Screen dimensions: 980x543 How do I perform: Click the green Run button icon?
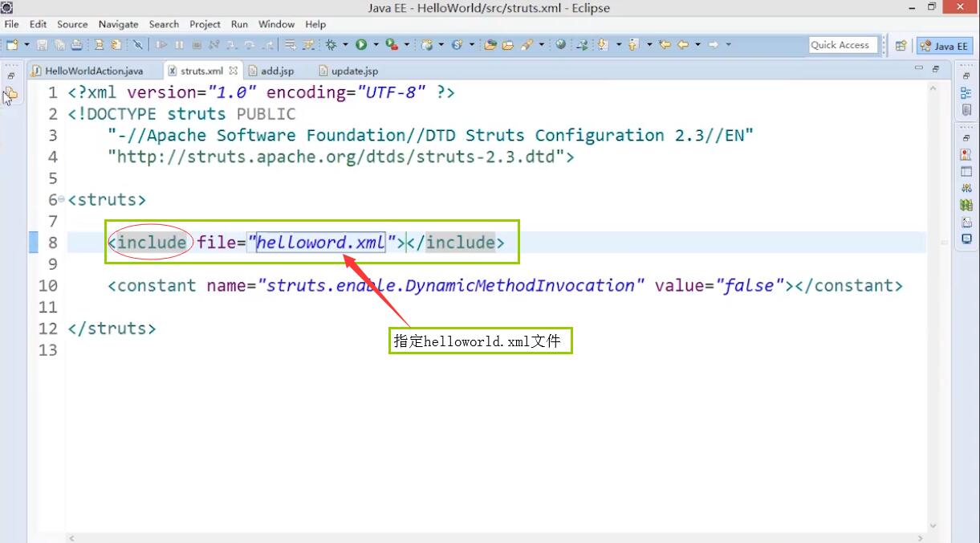(361, 45)
